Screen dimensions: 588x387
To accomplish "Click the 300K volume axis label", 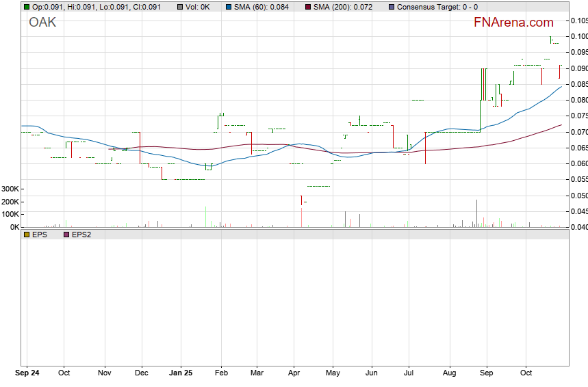I will (10, 189).
